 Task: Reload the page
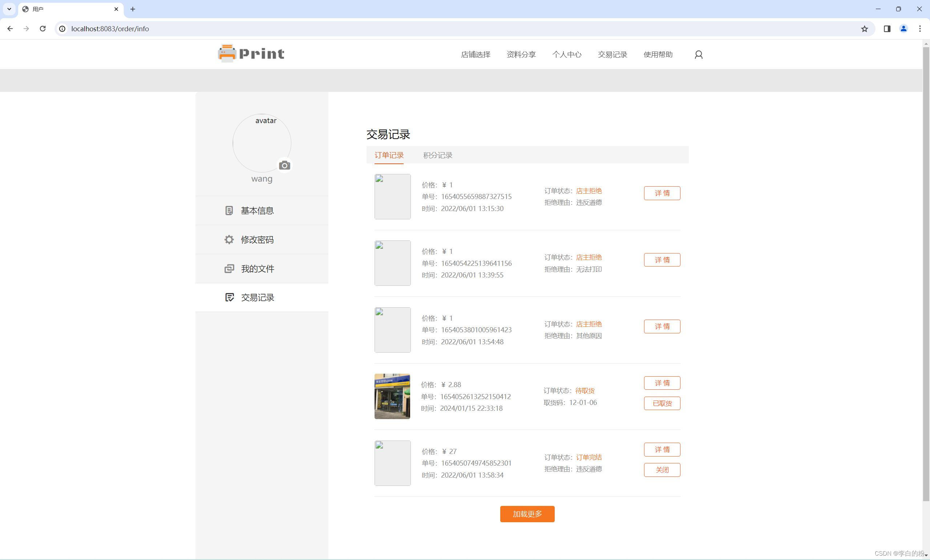click(x=43, y=29)
